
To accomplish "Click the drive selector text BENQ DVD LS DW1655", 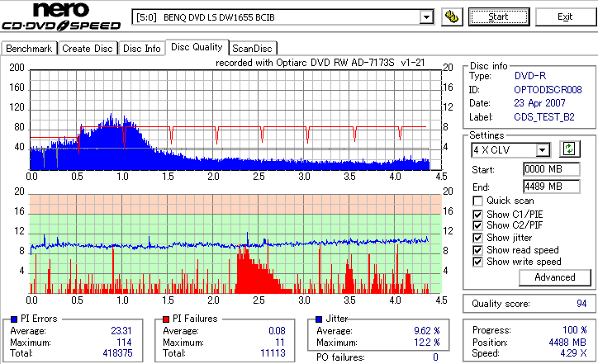I will coord(219,17).
